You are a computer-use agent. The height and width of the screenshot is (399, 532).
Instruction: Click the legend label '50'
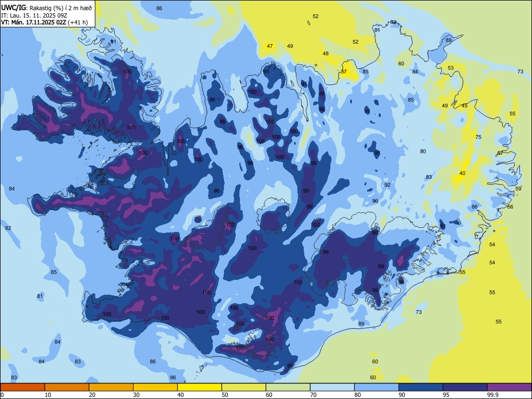[225, 395]
